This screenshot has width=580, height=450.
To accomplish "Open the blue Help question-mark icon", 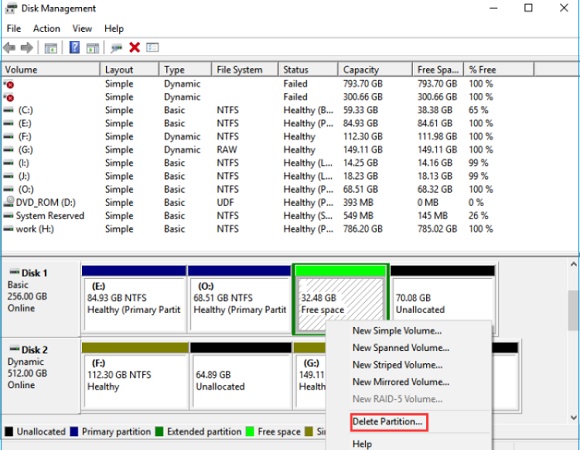I will 74,47.
